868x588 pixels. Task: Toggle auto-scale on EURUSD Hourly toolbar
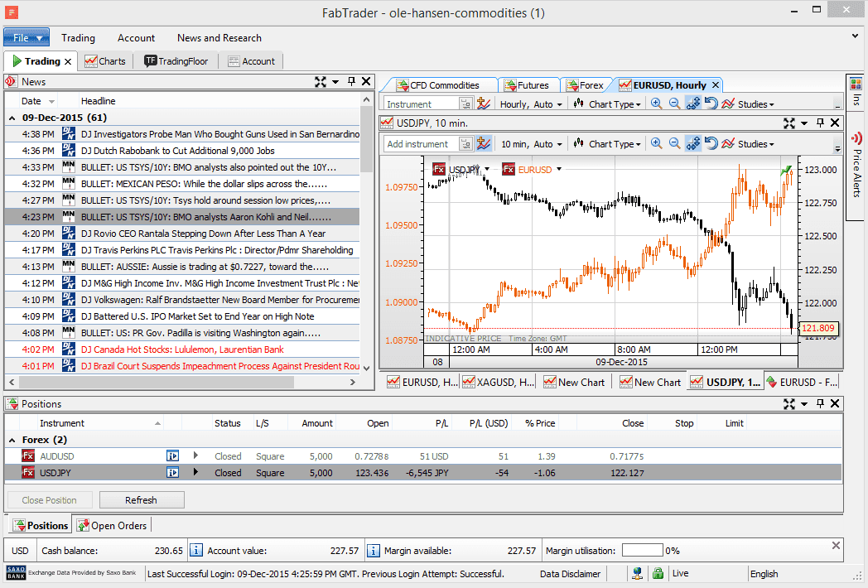(693, 104)
